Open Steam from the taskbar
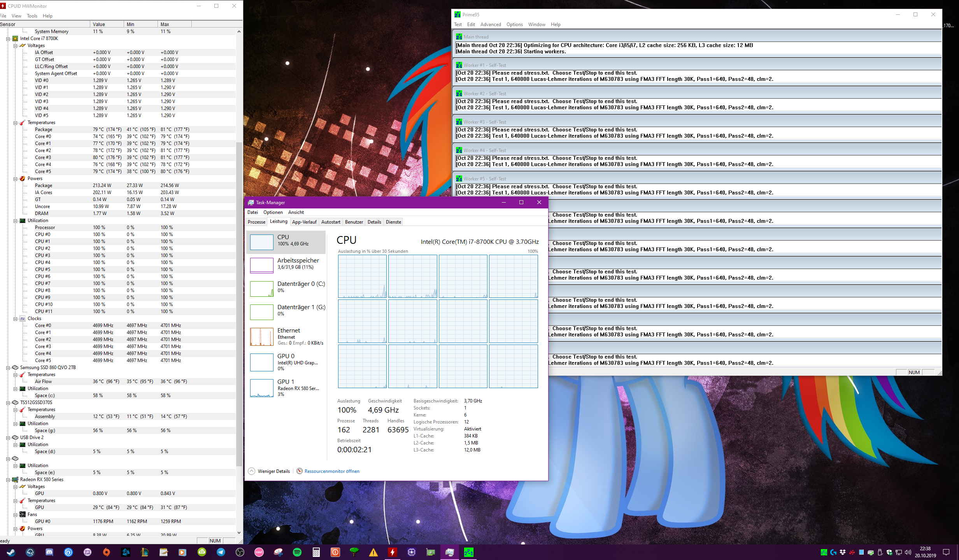 [x=11, y=552]
